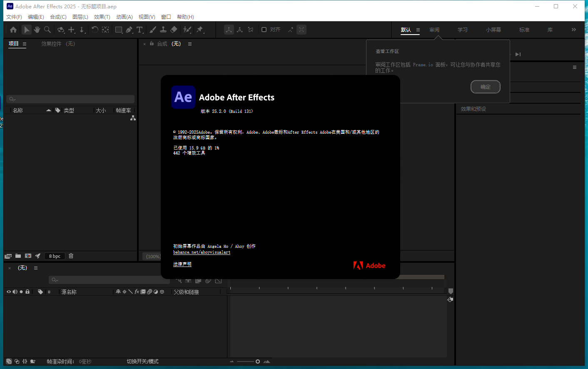This screenshot has height=369, width=588.
Task: Select the Puppet Pin tool
Action: 200,30
